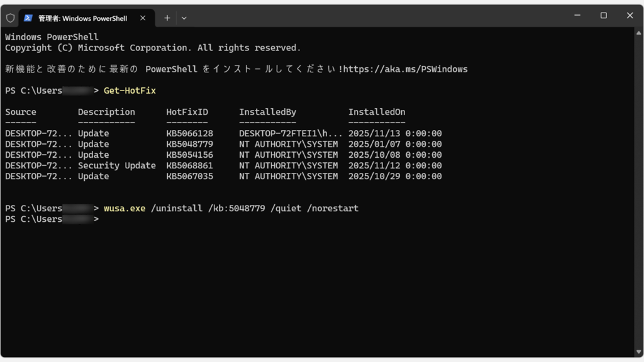Click the new tab plus icon
Image resolution: width=644 pixels, height=362 pixels.
[x=167, y=18]
